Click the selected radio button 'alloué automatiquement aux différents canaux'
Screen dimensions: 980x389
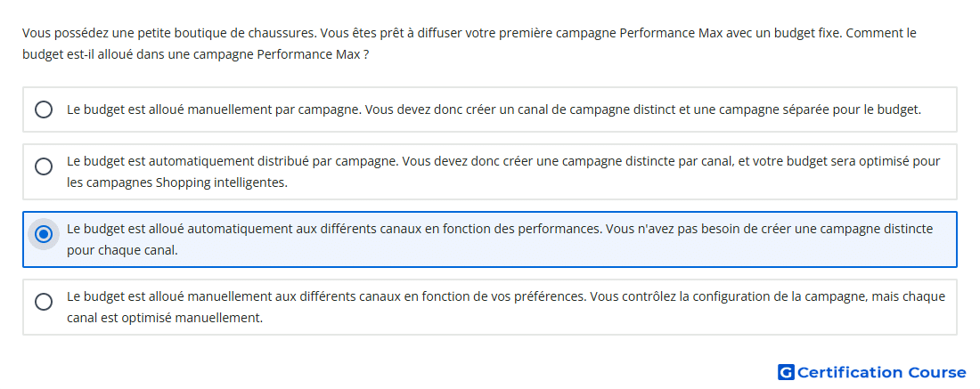tap(44, 235)
